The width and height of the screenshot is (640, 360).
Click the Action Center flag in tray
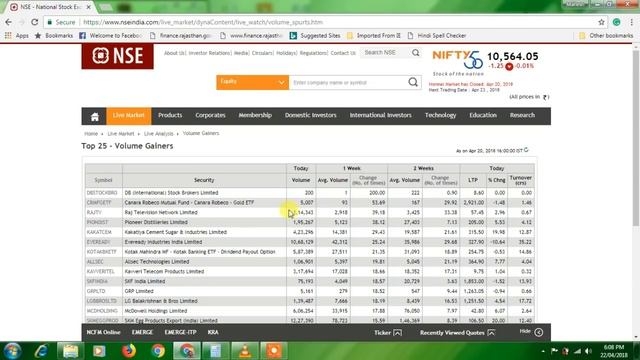click(554, 351)
